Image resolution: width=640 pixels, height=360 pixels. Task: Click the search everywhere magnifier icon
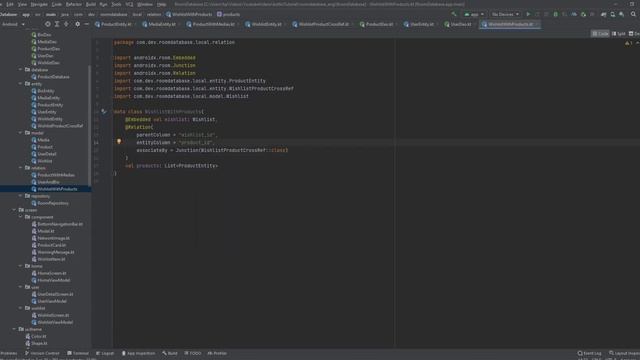[x=633, y=14]
